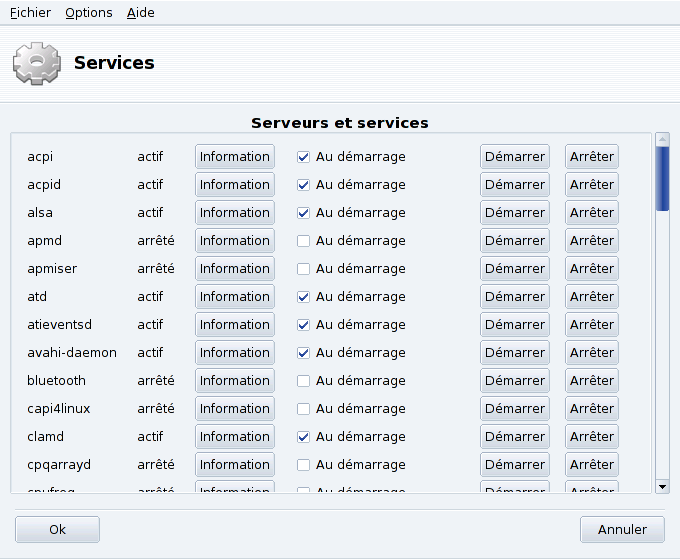Screen dimensions: 680x560
Task: Click Démarrer for acpid
Action: pos(515,185)
